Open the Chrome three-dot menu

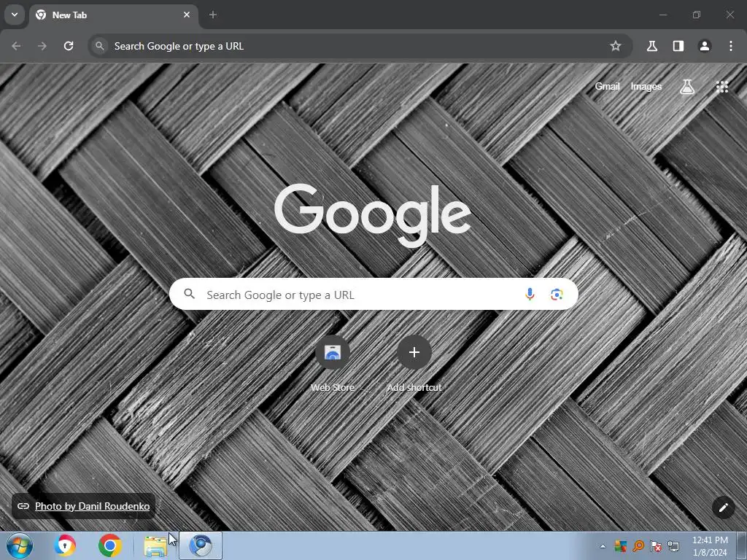point(731,46)
